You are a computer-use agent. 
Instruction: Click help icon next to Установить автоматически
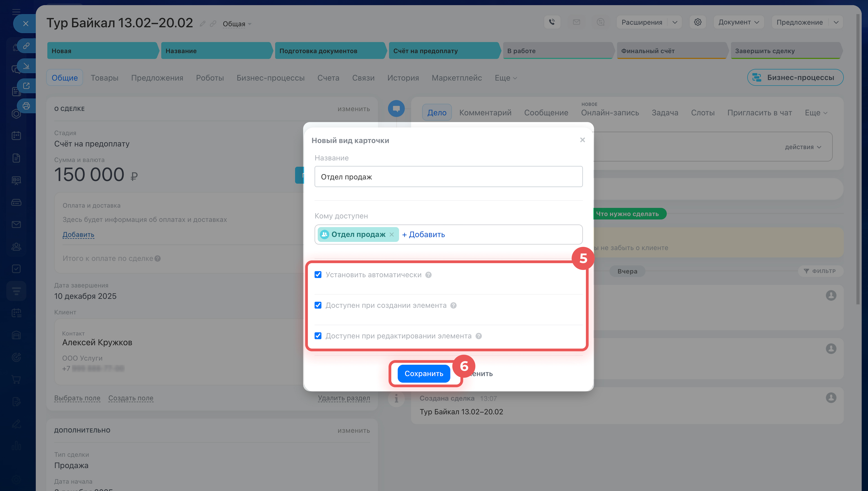[428, 275]
